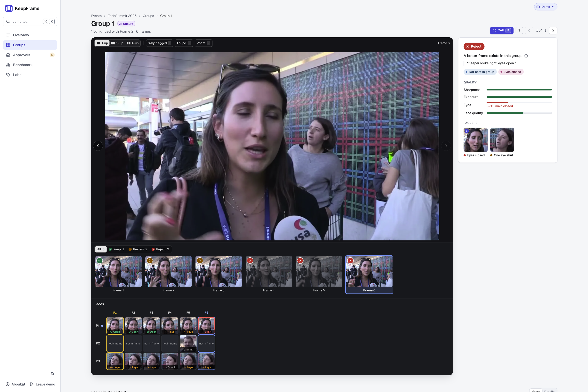
Task: Filter frames by Reject 3
Action: 161,249
